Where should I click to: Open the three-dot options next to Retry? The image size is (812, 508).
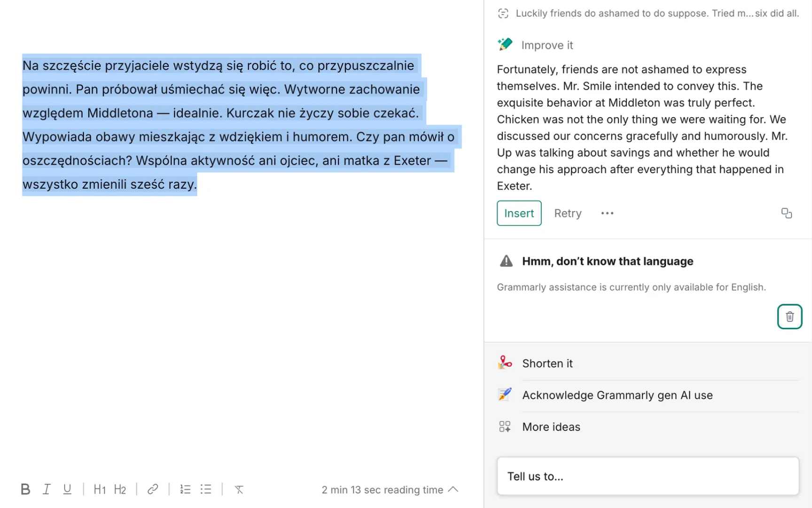tap(607, 213)
